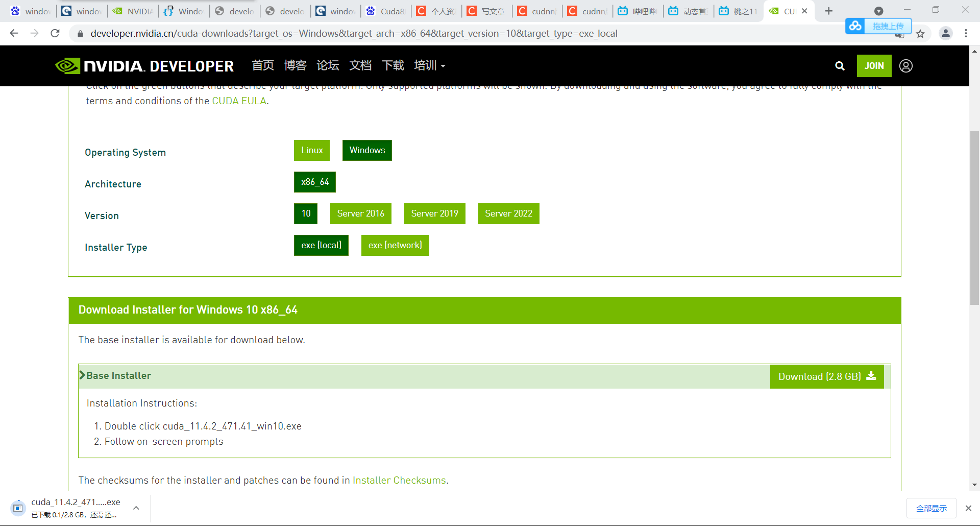Switch to the 桃之11 Bilibili tab

click(739, 11)
